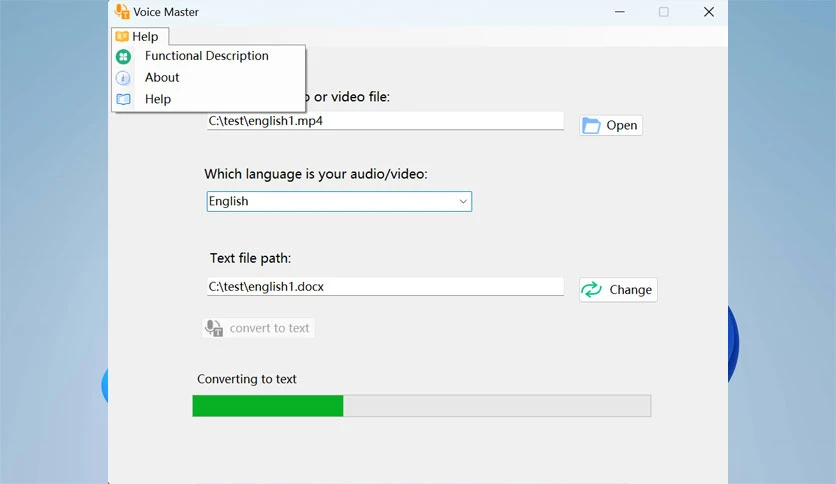The image size is (836, 484).
Task: Change the text file path via Change button
Action: coord(618,289)
